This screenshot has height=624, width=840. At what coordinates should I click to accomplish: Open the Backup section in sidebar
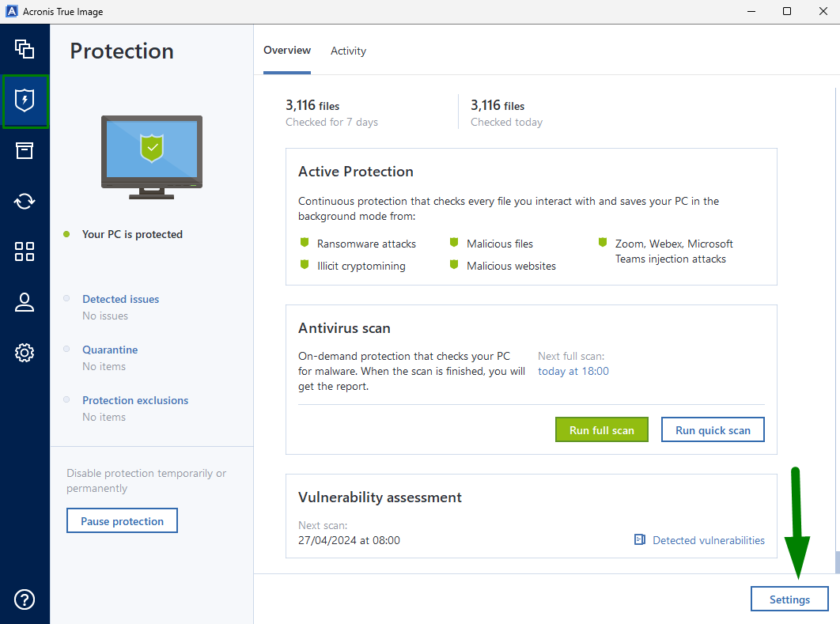pyautogui.click(x=25, y=49)
